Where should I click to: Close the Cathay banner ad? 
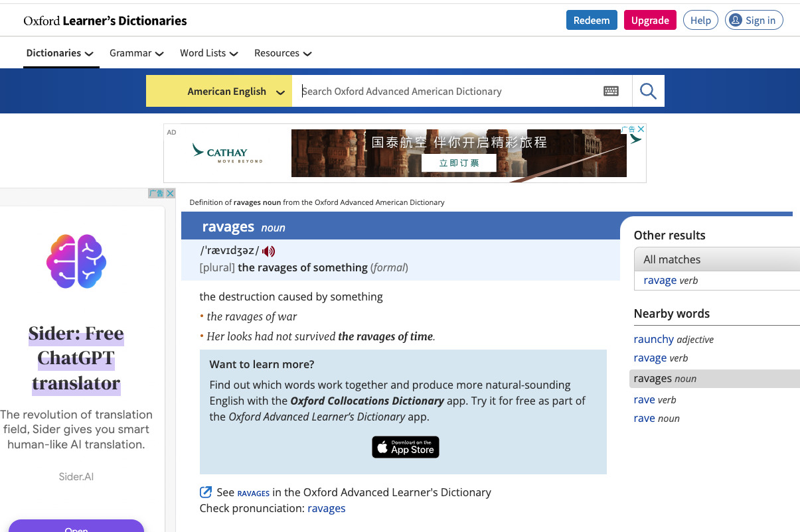tap(641, 129)
